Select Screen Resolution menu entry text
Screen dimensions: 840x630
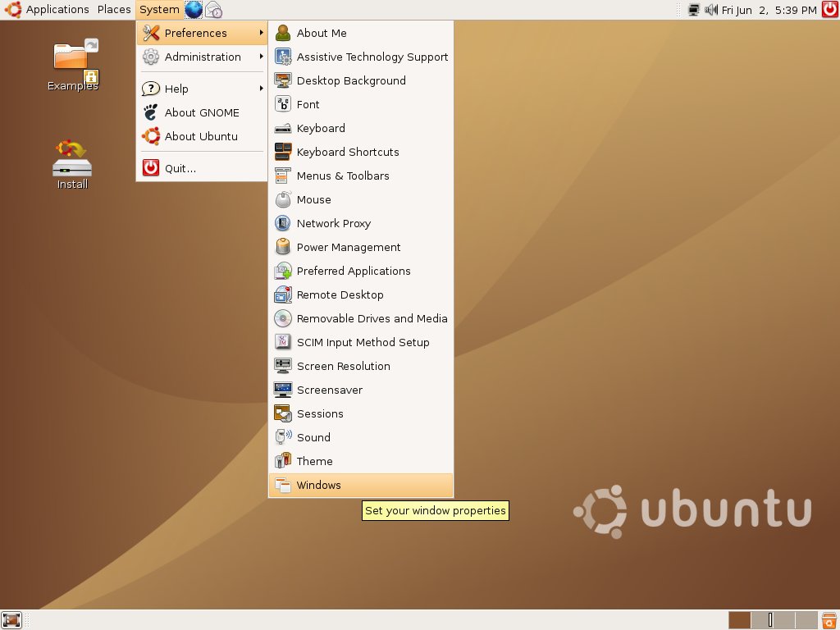click(x=344, y=367)
